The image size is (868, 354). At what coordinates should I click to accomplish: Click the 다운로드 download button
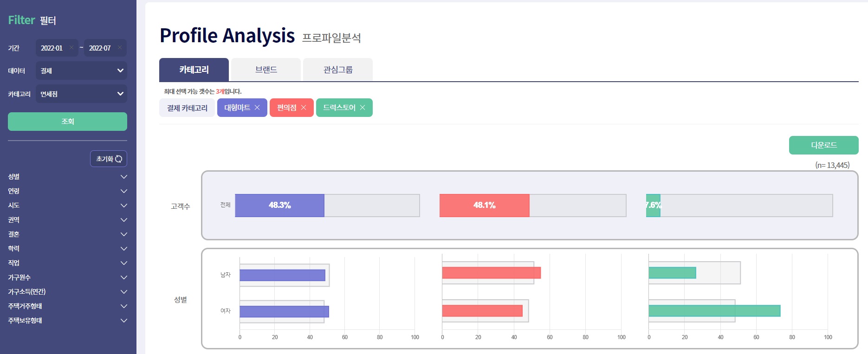(x=824, y=145)
